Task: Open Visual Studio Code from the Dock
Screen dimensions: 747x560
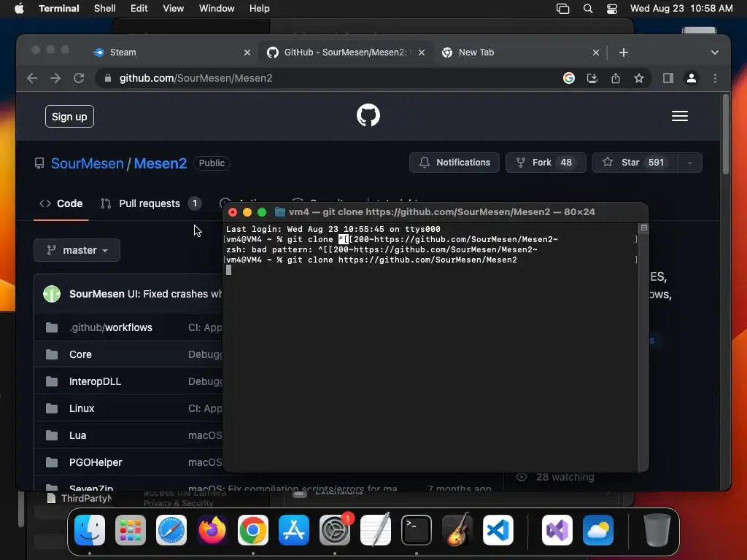Action: pos(498,530)
